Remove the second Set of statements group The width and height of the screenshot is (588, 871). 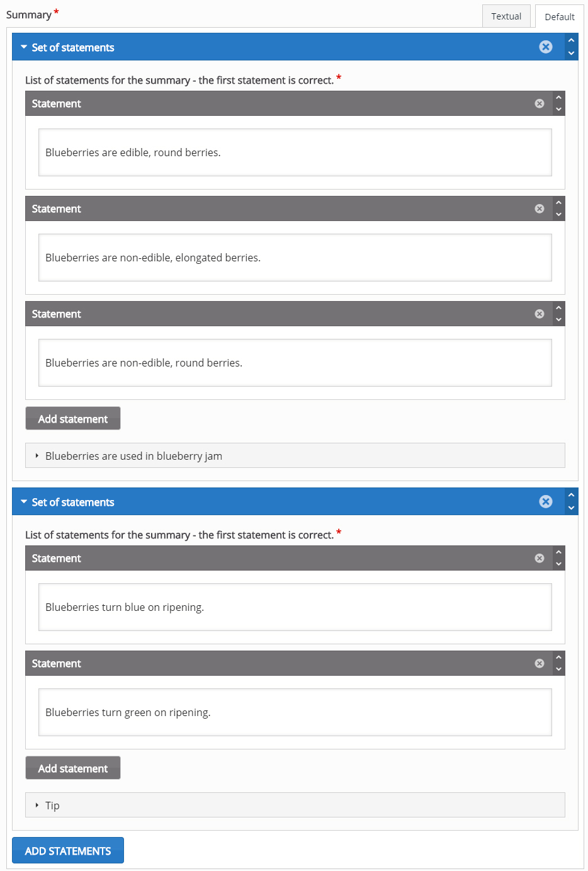[546, 501]
